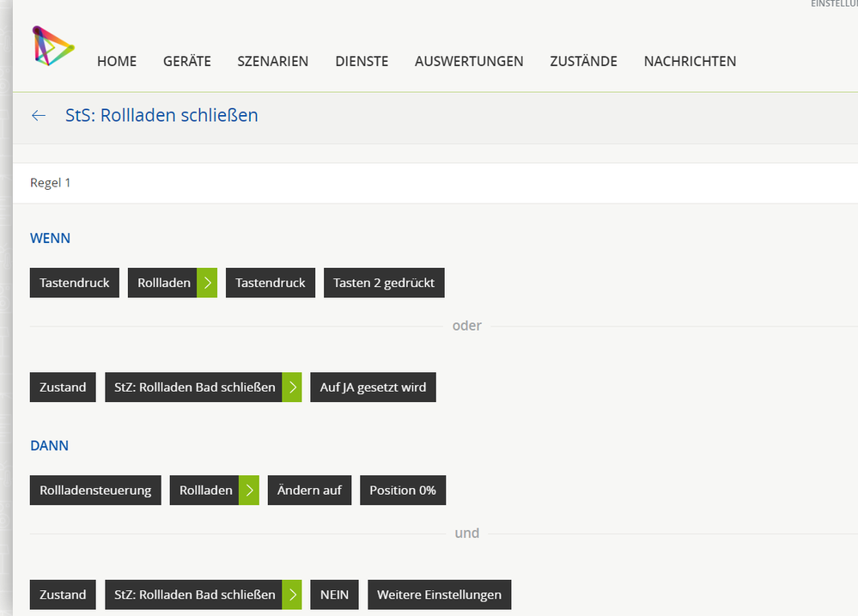
Task: Click the Ändern auf action button
Action: [309, 491]
